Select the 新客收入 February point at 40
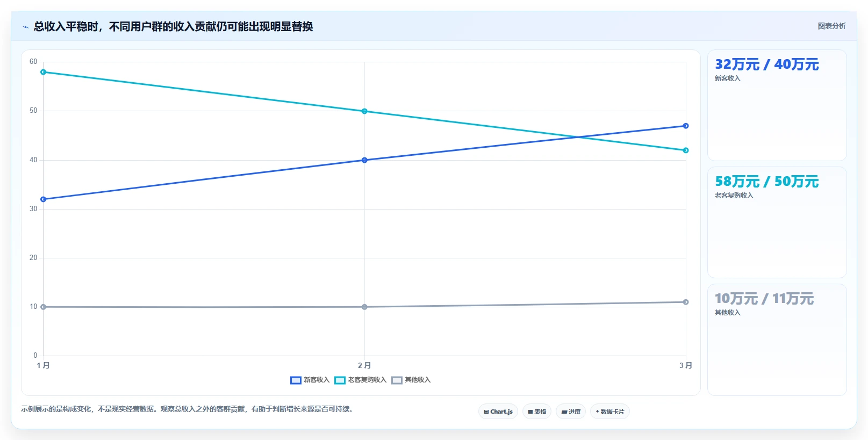The height and width of the screenshot is (440, 868). tap(364, 160)
